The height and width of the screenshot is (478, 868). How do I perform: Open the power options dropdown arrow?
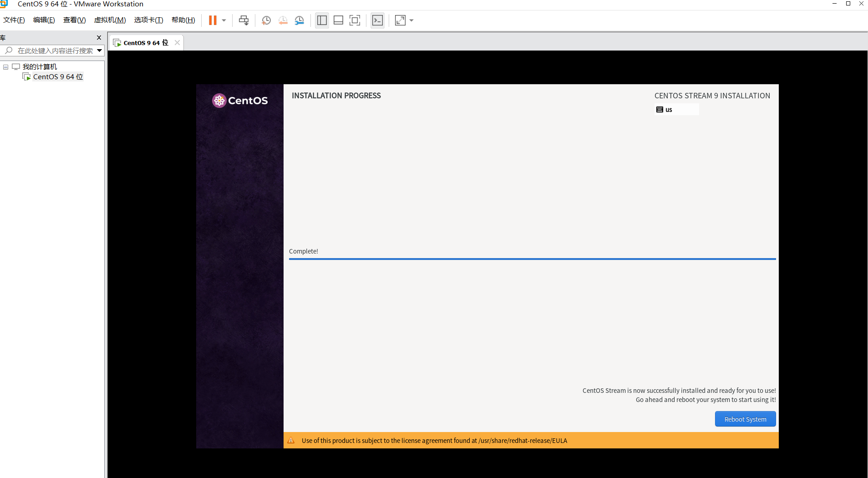[x=224, y=20]
